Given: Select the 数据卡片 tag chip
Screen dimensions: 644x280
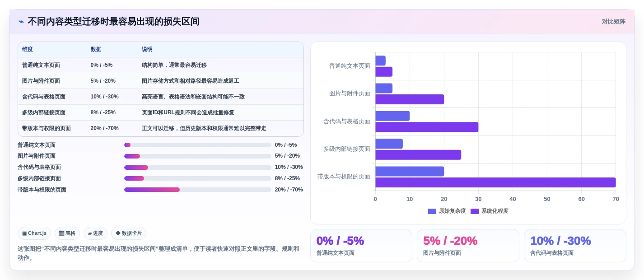Looking at the screenshot, I should (x=129, y=233).
